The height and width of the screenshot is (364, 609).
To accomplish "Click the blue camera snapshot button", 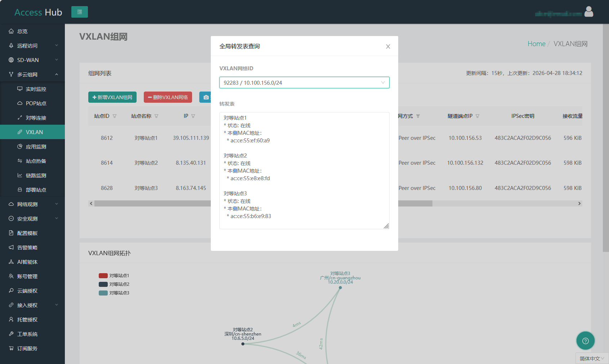I will 205,97.
